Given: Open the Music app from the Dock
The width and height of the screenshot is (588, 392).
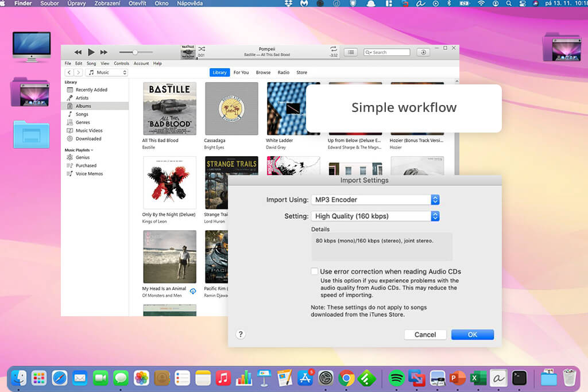Looking at the screenshot, I should click(x=223, y=378).
